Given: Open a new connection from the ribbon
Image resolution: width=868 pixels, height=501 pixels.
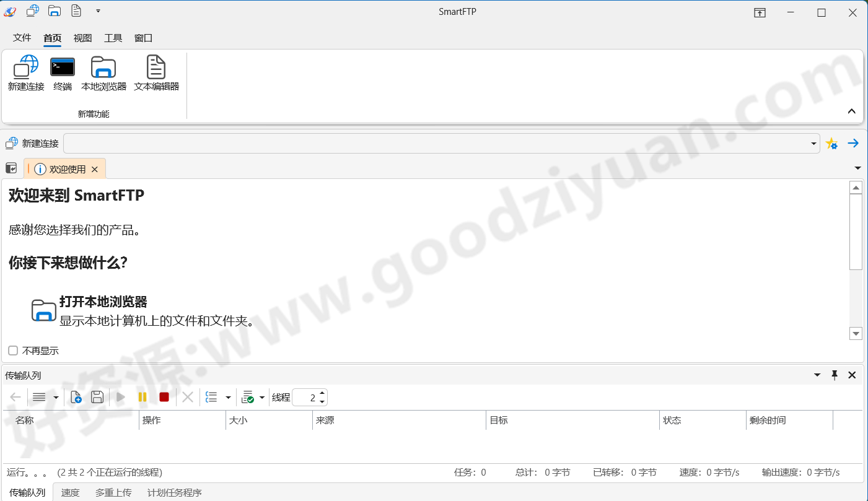Looking at the screenshot, I should pyautogui.click(x=25, y=71).
